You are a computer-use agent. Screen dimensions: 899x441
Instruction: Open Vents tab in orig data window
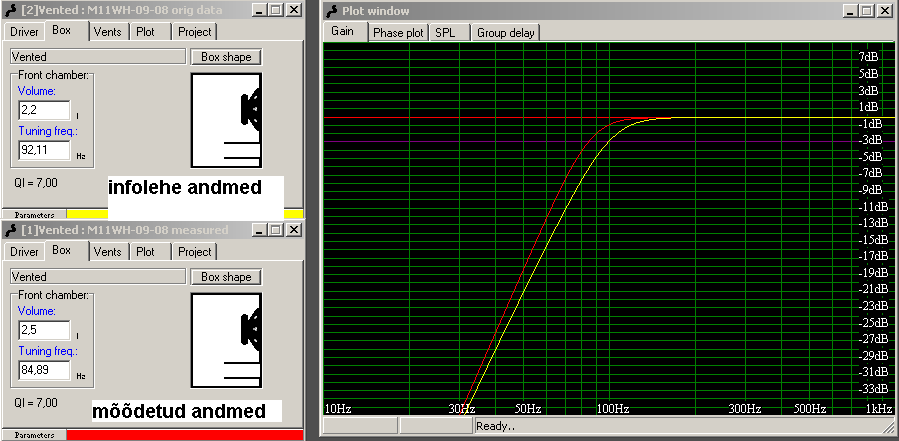point(107,31)
